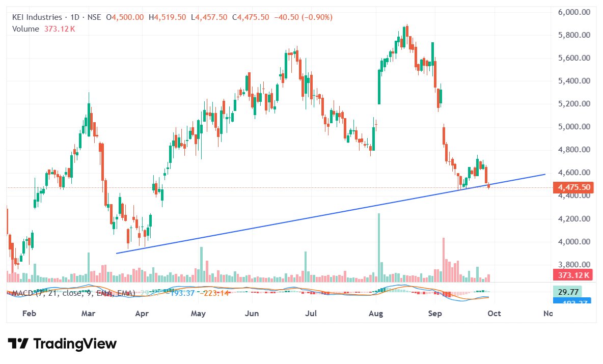Viewport: 603px width, 364px height.
Task: Click the 373.12 K volume value in legend
Action: tap(60, 29)
